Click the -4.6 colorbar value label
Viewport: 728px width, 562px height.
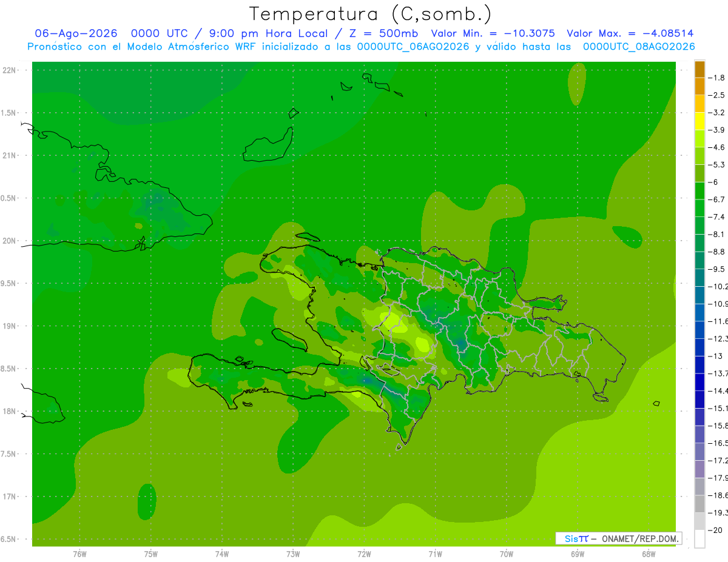[717, 147]
